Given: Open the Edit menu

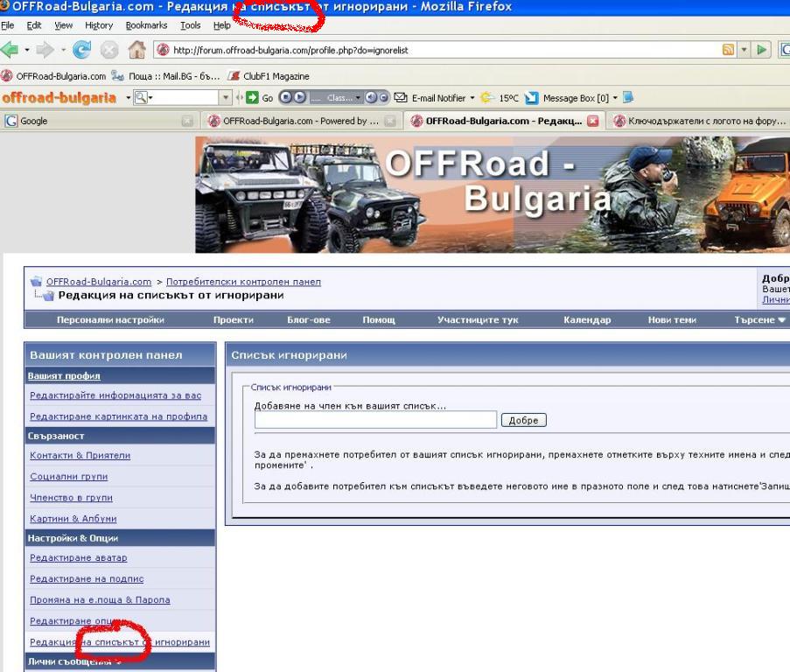Looking at the screenshot, I should (34, 25).
